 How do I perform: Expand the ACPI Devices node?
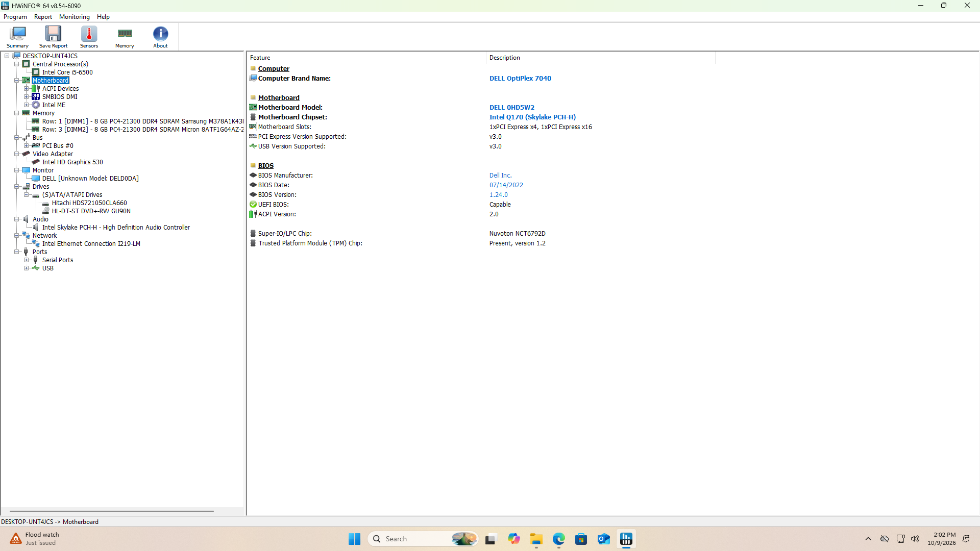[x=27, y=89]
